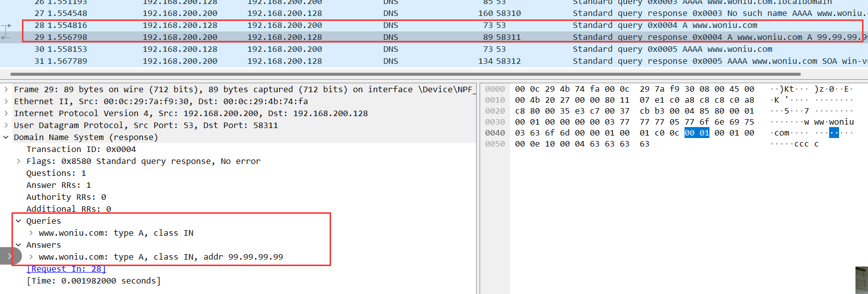The image size is (868, 294).
Task: Click the Authority RRs: 0 field
Action: tap(66, 197)
